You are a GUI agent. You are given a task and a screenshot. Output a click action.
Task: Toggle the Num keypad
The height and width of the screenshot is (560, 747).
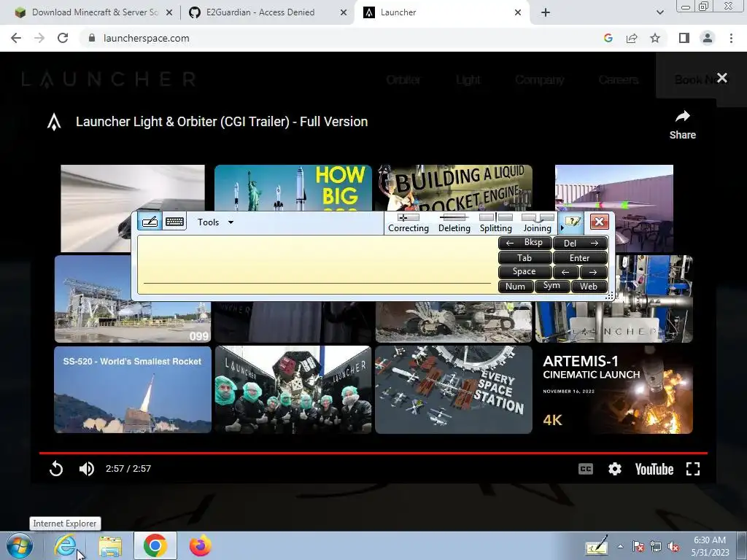tap(515, 286)
